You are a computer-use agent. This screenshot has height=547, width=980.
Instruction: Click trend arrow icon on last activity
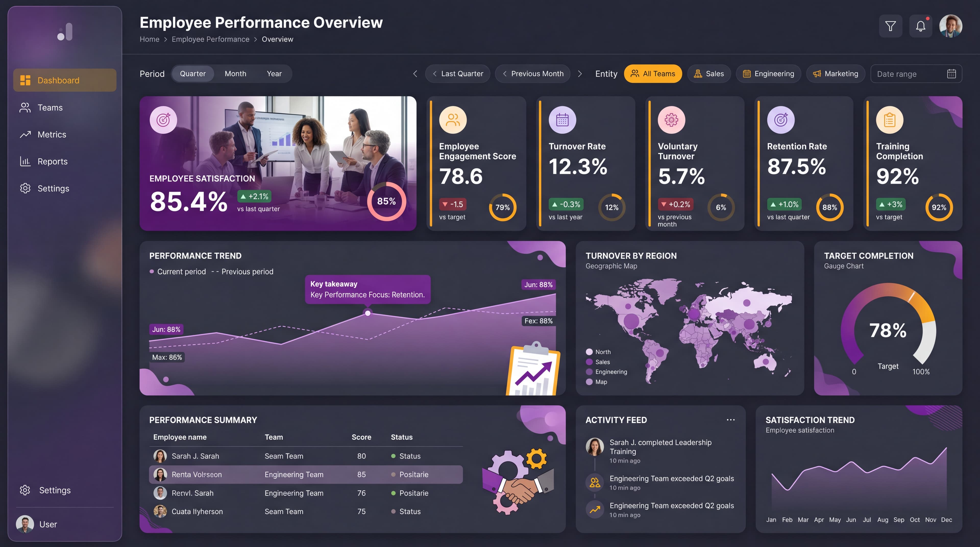click(x=595, y=510)
